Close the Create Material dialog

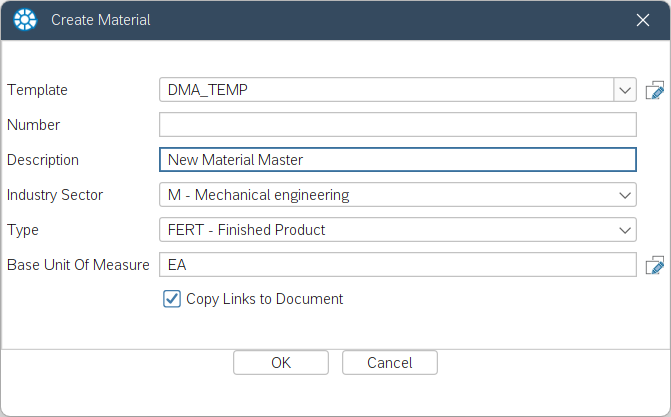pyautogui.click(x=643, y=19)
